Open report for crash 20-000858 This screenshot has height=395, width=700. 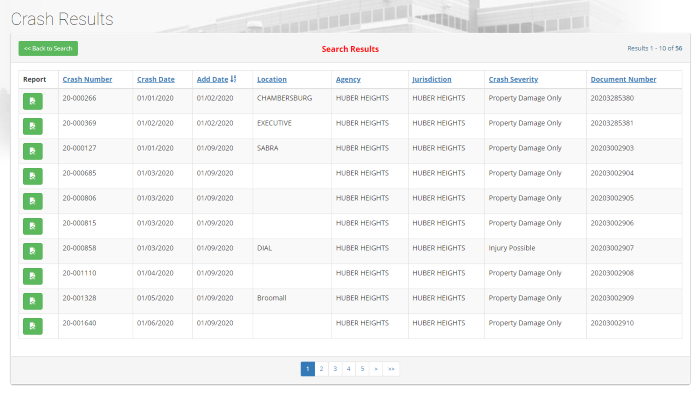pyautogui.click(x=33, y=251)
